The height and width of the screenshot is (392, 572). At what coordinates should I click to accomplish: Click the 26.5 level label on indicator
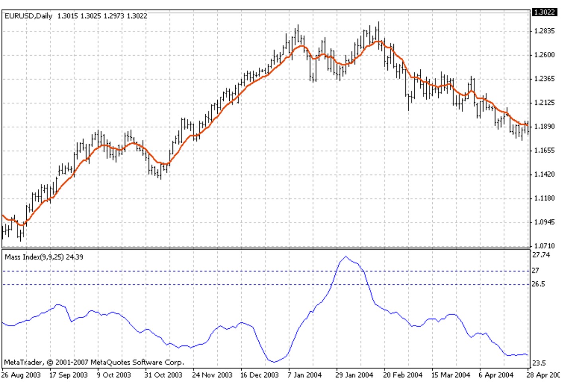538,284
